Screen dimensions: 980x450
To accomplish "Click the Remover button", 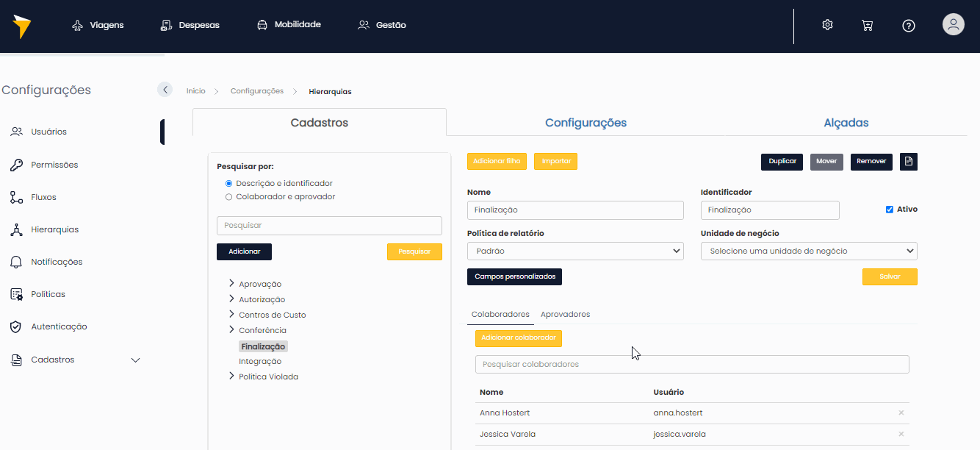I will click(x=871, y=161).
